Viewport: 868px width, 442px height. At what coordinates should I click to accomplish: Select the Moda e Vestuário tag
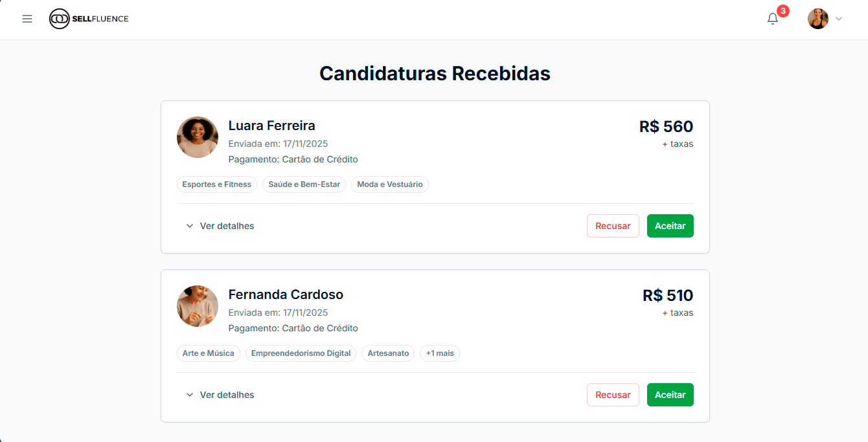[x=389, y=184]
